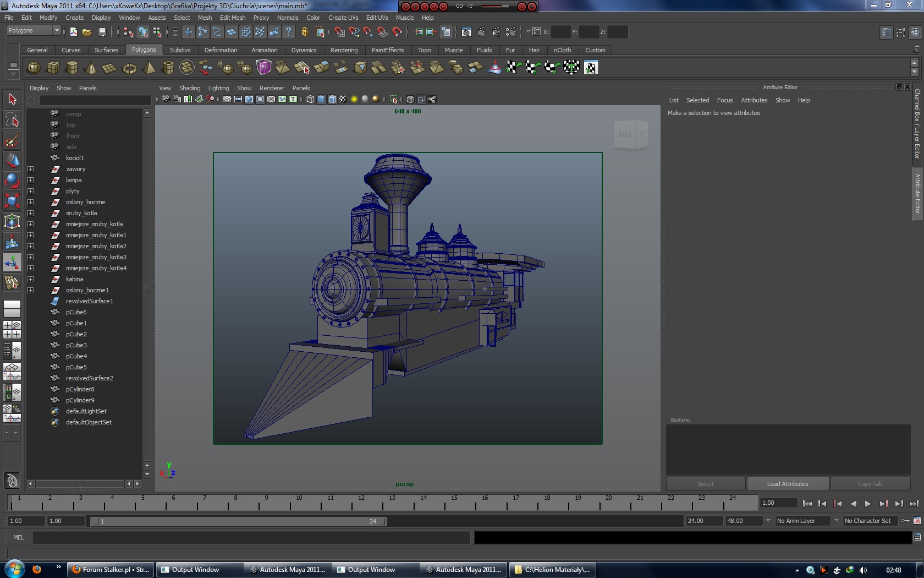Viewport: 924px width, 578px height.
Task: Click the Snap to grids magnet icon
Action: click(339, 32)
